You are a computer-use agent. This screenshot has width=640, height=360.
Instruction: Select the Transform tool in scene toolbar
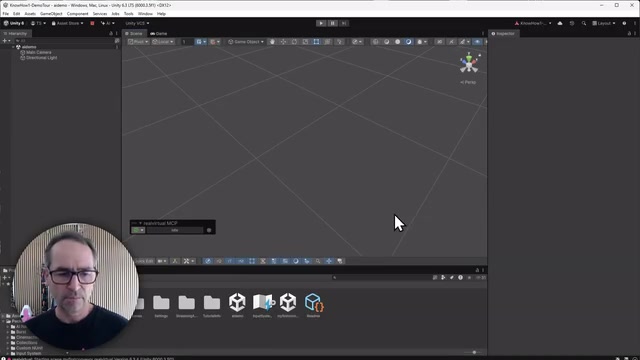pyautogui.click(x=327, y=42)
